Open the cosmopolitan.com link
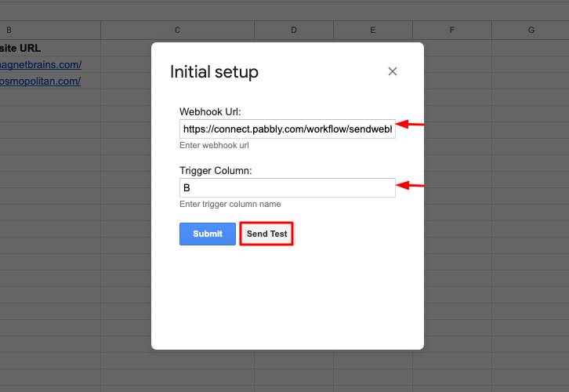The height and width of the screenshot is (392, 569). click(41, 81)
